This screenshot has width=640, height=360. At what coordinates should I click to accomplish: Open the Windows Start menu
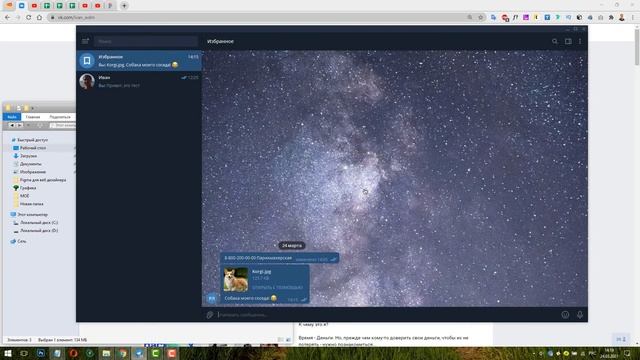pos(7,353)
